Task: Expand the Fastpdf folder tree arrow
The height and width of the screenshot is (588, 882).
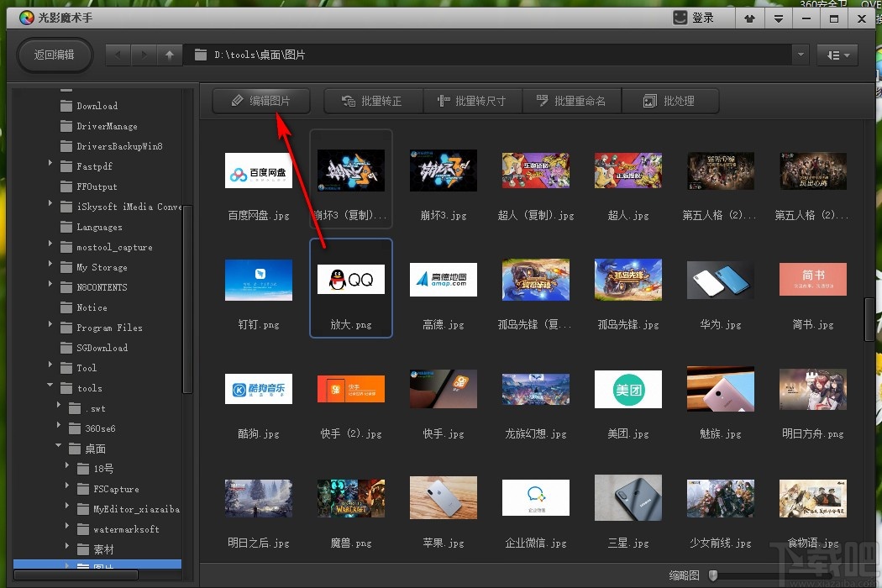Action: [50, 163]
